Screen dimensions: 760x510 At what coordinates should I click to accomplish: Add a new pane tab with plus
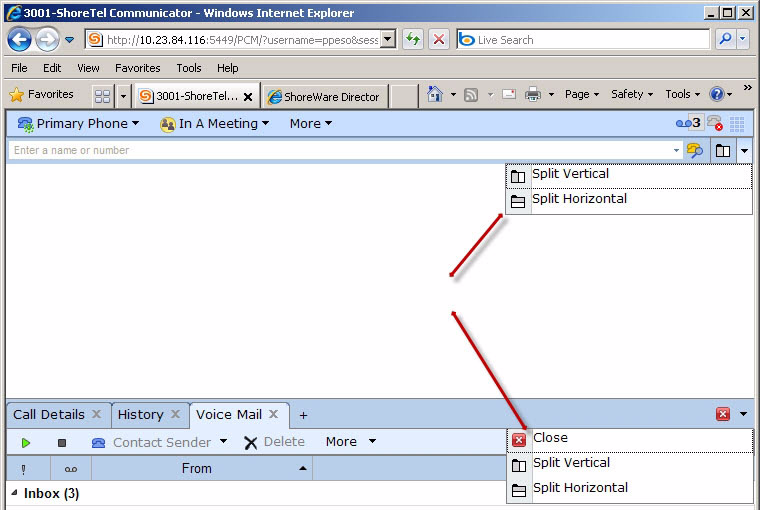click(303, 415)
